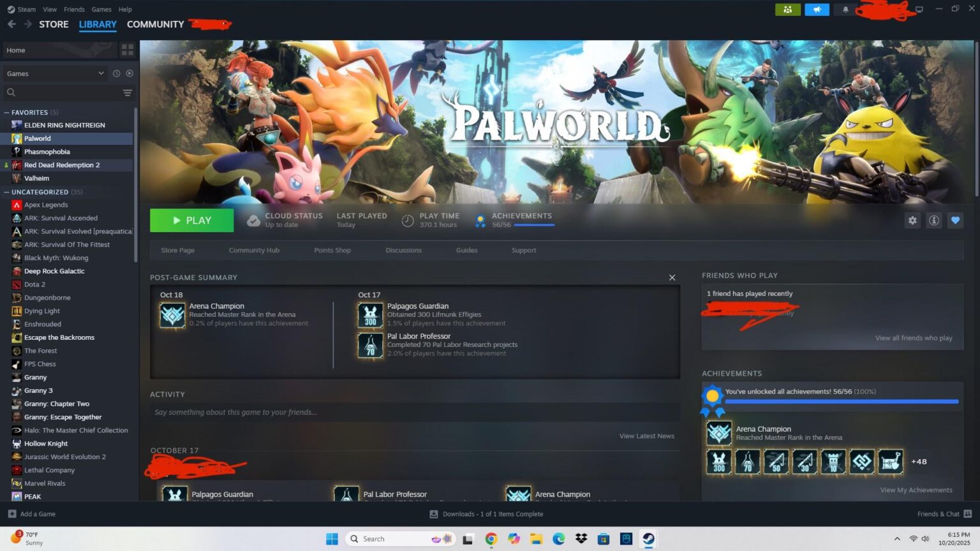980x551 pixels.
Task: Open Palworld Points Shop link
Action: pyautogui.click(x=332, y=250)
